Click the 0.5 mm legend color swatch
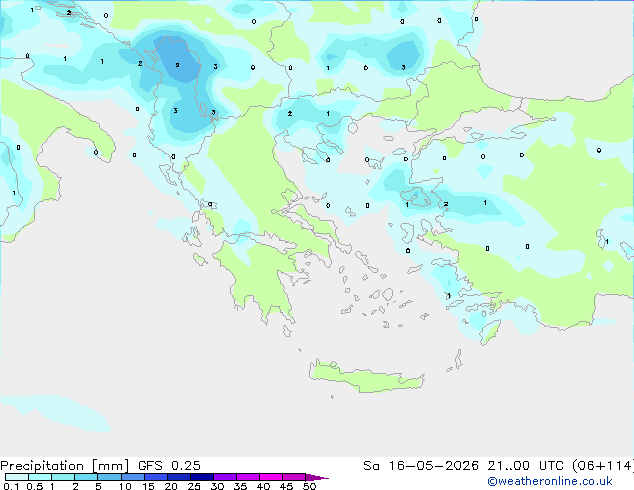 pyautogui.click(x=40, y=477)
